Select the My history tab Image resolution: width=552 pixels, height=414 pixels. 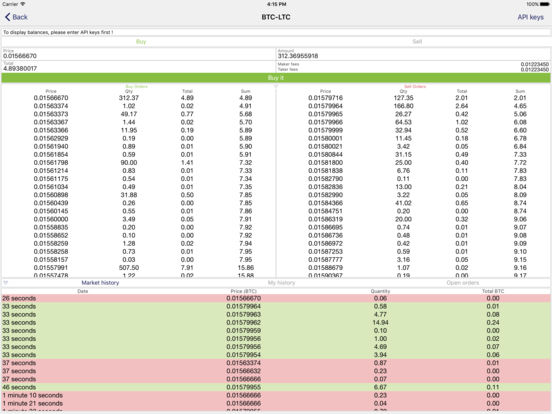[281, 283]
